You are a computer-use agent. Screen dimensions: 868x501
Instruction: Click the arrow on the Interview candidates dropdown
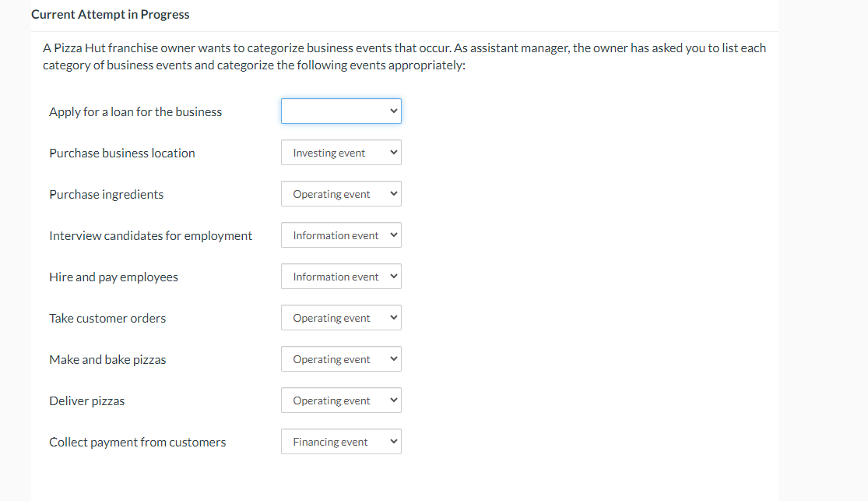pyautogui.click(x=393, y=235)
